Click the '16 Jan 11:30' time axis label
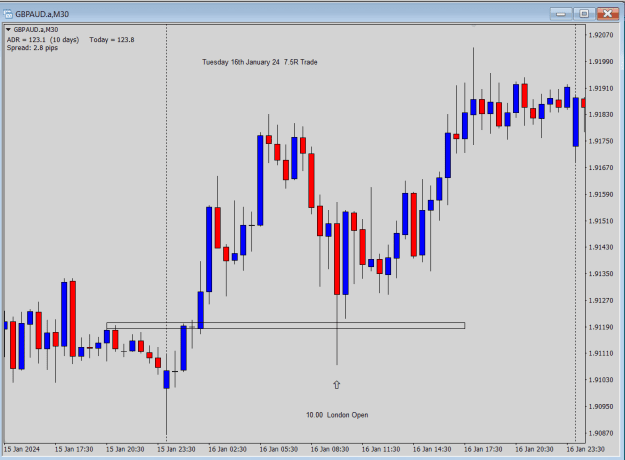Image resolution: width=625 pixels, height=460 pixels. tap(381, 449)
